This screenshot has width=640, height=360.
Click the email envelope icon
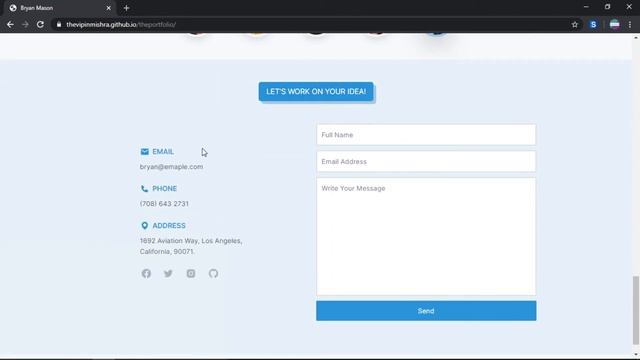(144, 152)
